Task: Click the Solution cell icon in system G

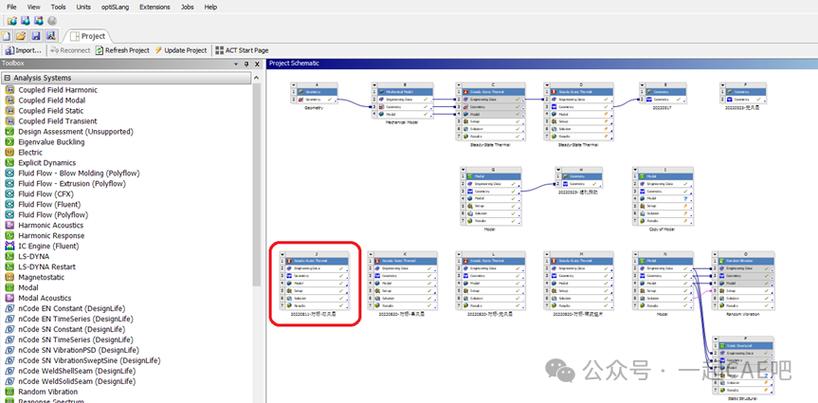Action: point(470,214)
